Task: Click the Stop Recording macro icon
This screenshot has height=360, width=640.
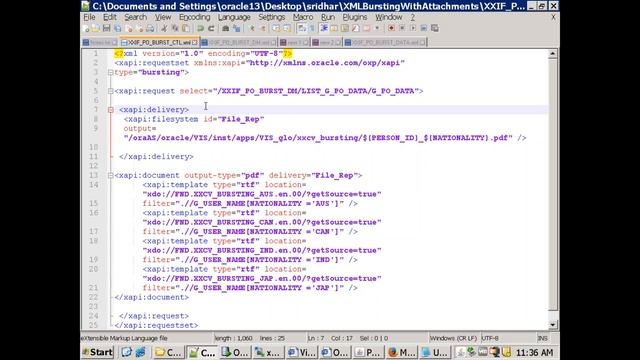Action: [x=402, y=28]
